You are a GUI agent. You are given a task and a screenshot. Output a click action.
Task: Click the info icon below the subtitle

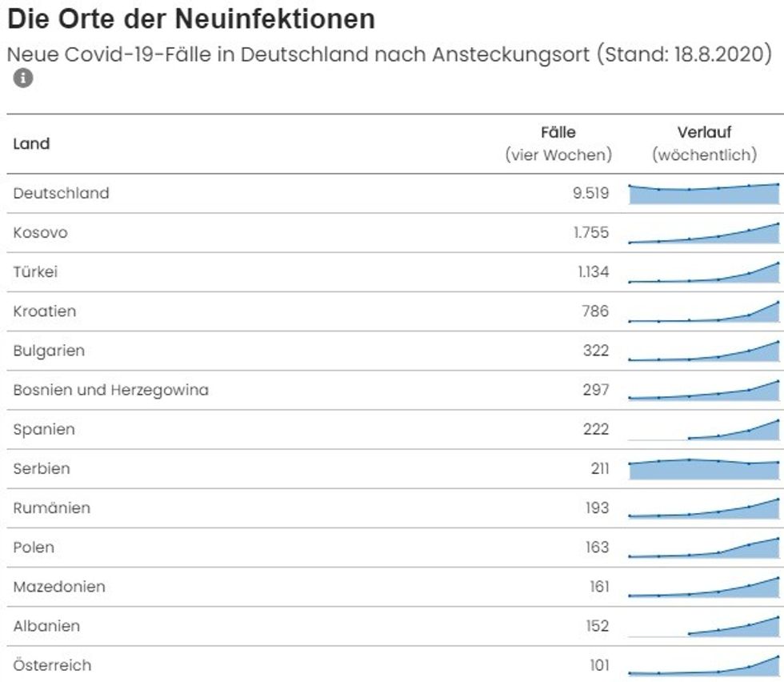[x=23, y=78]
